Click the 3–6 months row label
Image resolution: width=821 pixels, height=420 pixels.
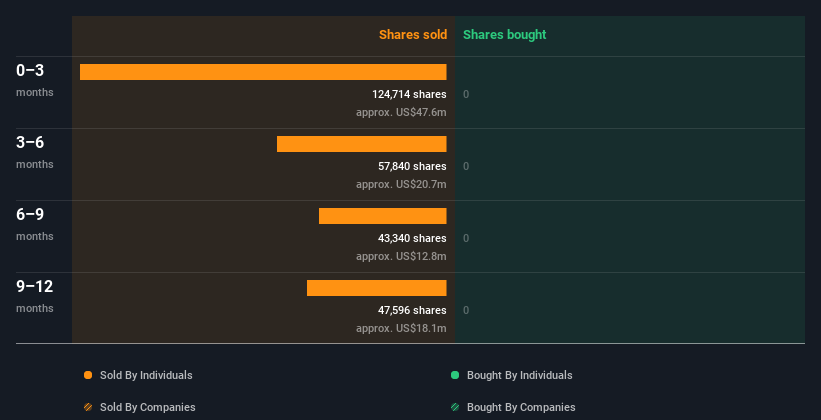click(x=35, y=152)
